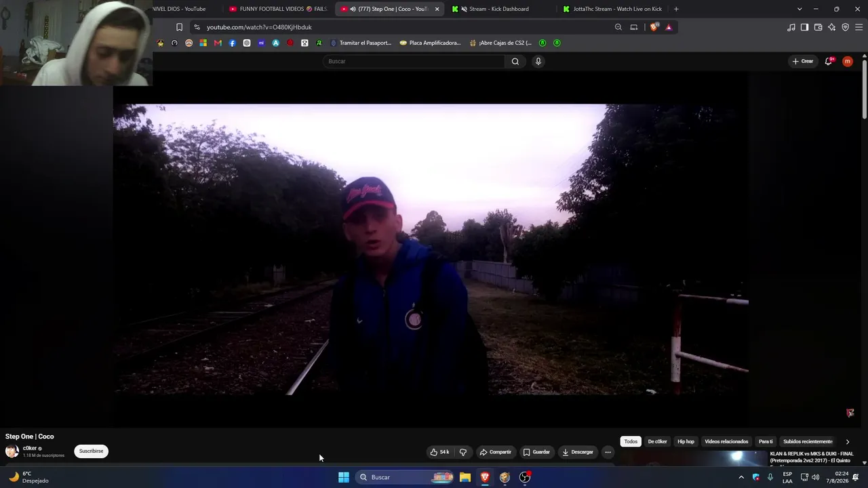
Task: Show hidden system tray icons
Action: 741,477
